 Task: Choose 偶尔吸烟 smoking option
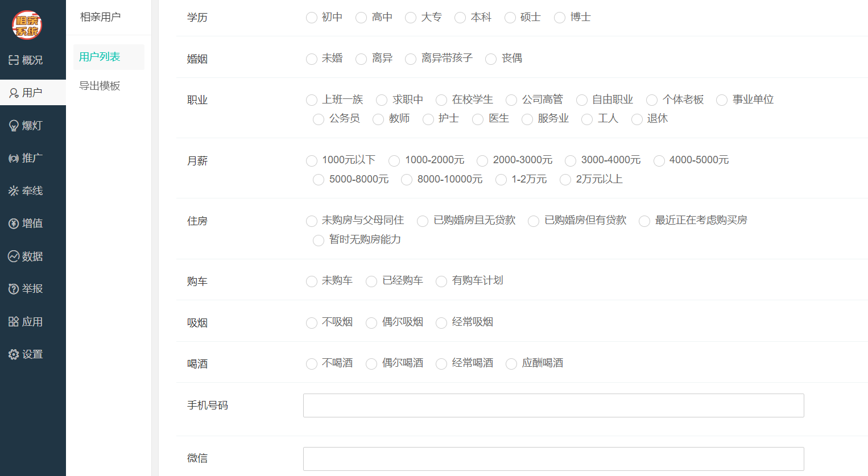(x=371, y=322)
